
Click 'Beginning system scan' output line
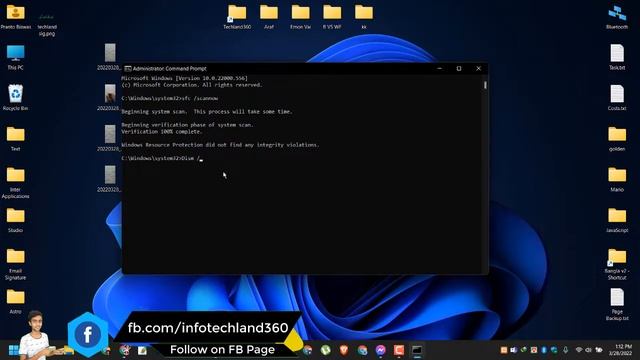tap(207, 111)
